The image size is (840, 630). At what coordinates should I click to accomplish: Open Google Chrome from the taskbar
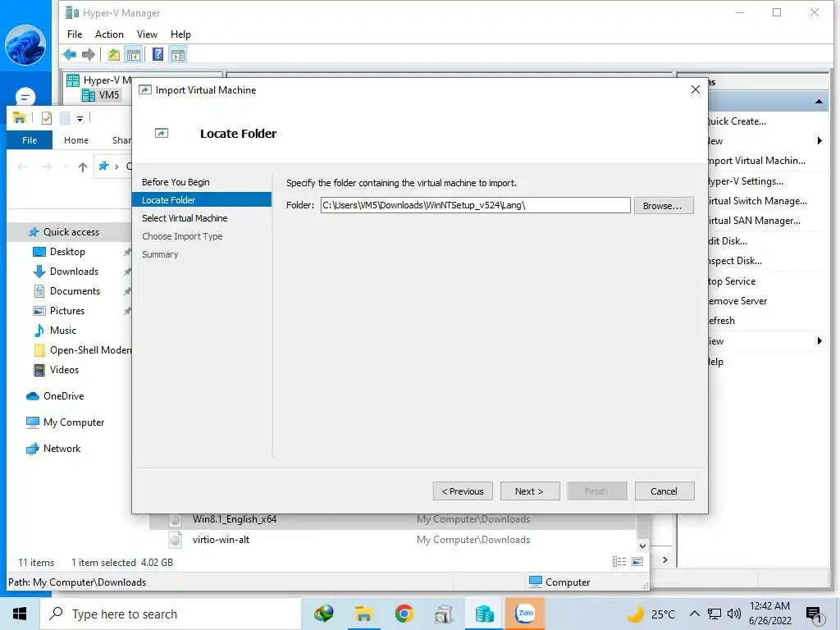404,614
